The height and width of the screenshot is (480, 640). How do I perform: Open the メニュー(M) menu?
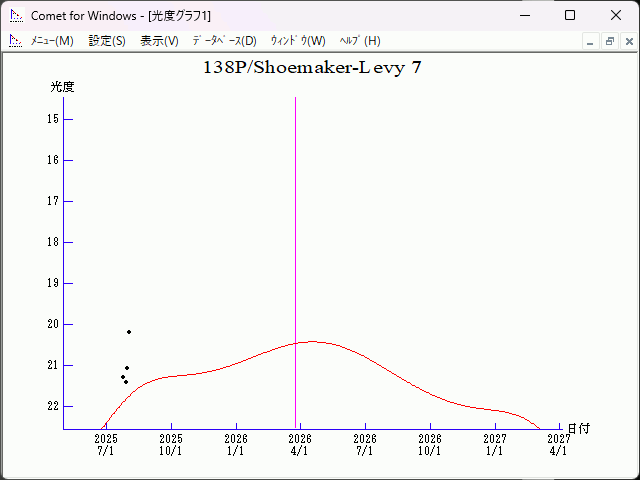coord(52,41)
